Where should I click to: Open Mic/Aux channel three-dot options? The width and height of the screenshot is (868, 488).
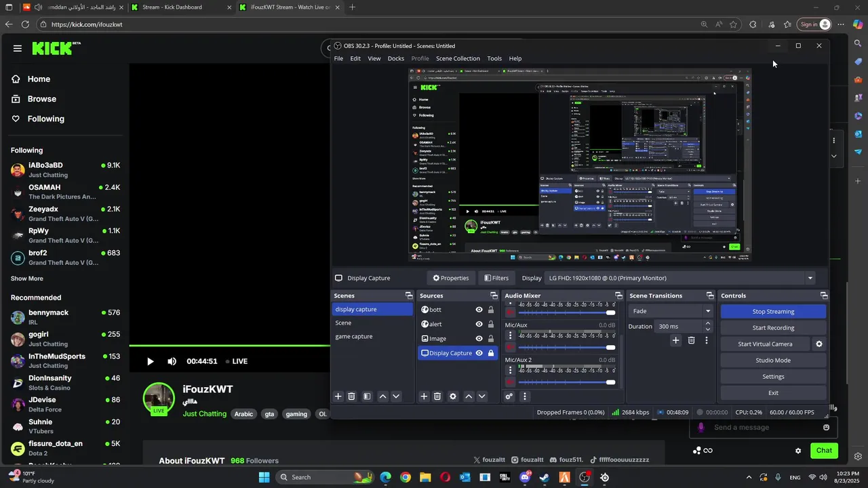click(511, 335)
